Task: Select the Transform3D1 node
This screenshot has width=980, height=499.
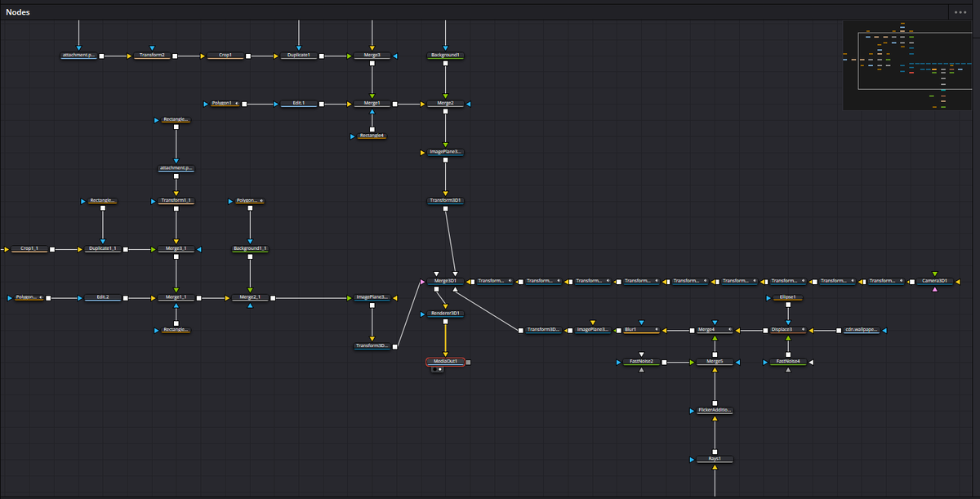Action: (x=445, y=201)
